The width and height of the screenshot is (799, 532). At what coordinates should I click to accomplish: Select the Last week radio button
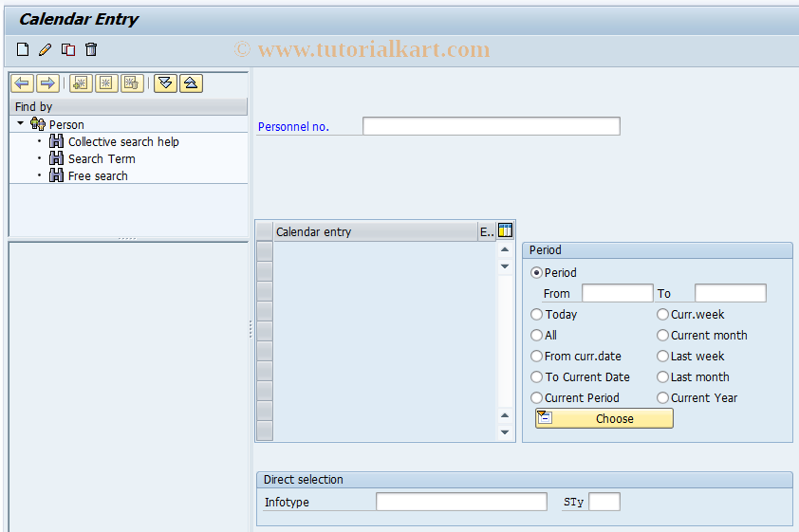(662, 357)
